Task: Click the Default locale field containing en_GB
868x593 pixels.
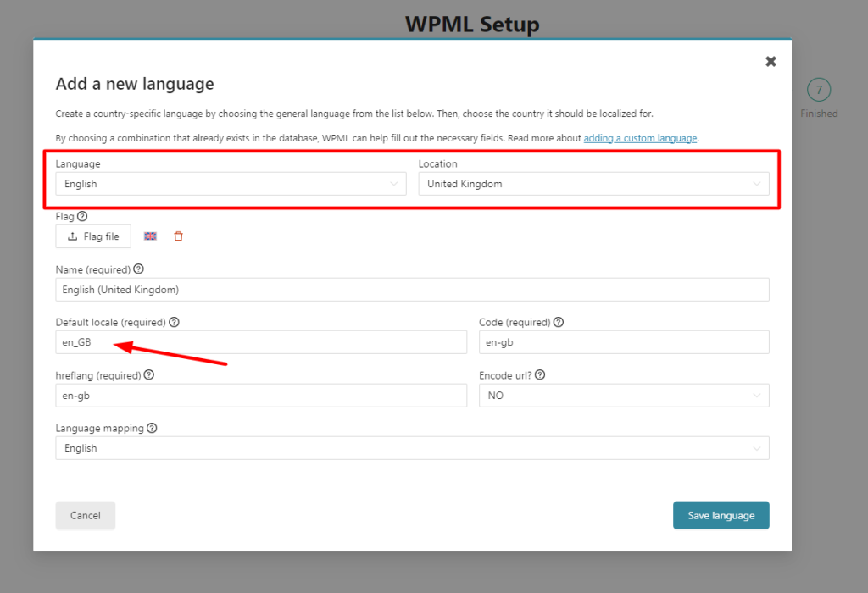Action: pyautogui.click(x=261, y=342)
